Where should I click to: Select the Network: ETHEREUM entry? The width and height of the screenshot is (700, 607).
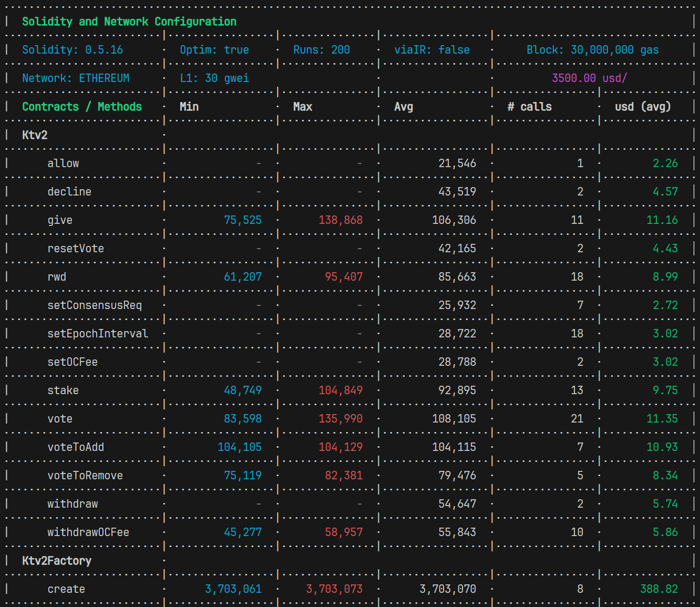tap(75, 78)
